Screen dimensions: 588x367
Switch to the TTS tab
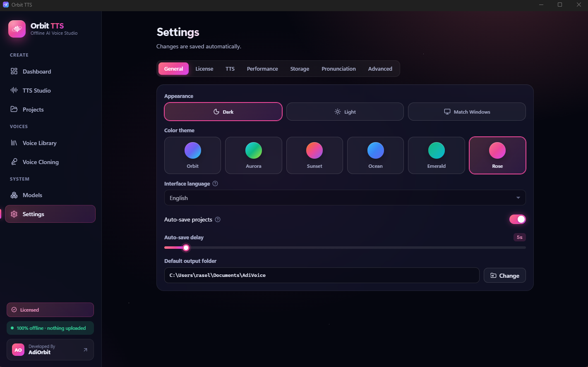230,69
